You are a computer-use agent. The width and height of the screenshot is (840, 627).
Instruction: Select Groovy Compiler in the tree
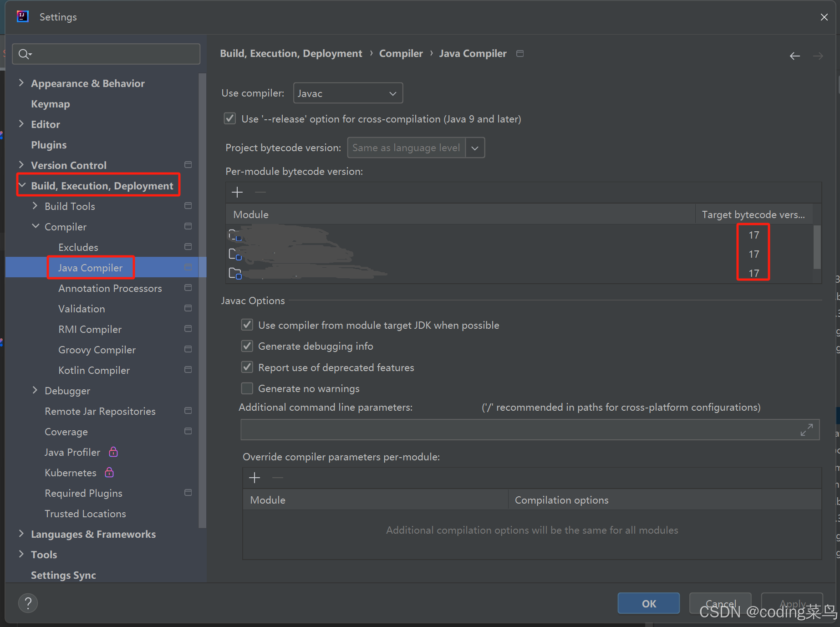coord(97,350)
